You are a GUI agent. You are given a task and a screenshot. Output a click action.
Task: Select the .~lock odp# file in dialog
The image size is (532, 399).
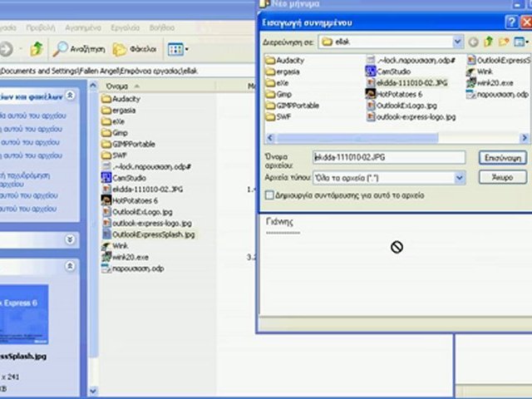coord(411,61)
